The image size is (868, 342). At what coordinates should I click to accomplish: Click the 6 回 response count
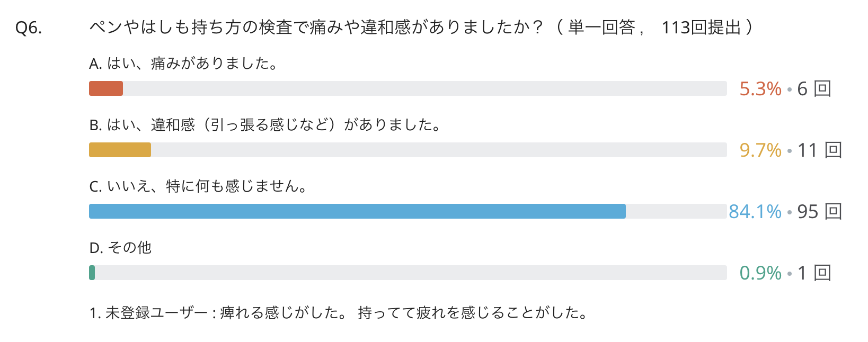[814, 89]
